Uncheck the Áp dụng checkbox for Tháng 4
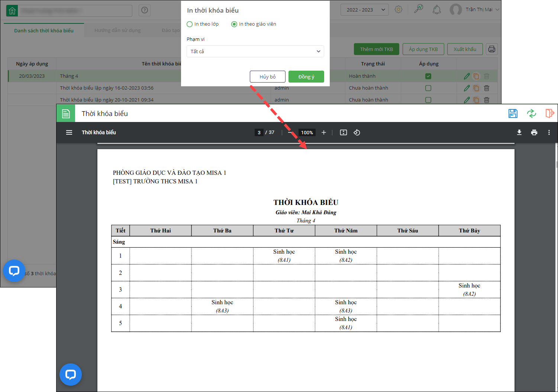The image size is (558, 392). coord(428,76)
